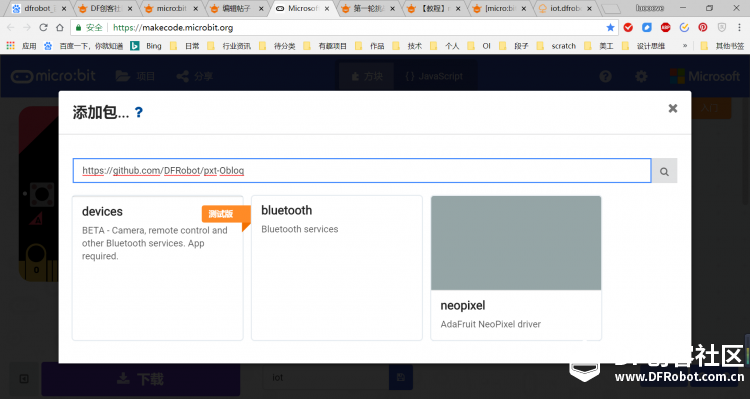
Task: Open the 个人 bookmark folder
Action: tap(445, 46)
